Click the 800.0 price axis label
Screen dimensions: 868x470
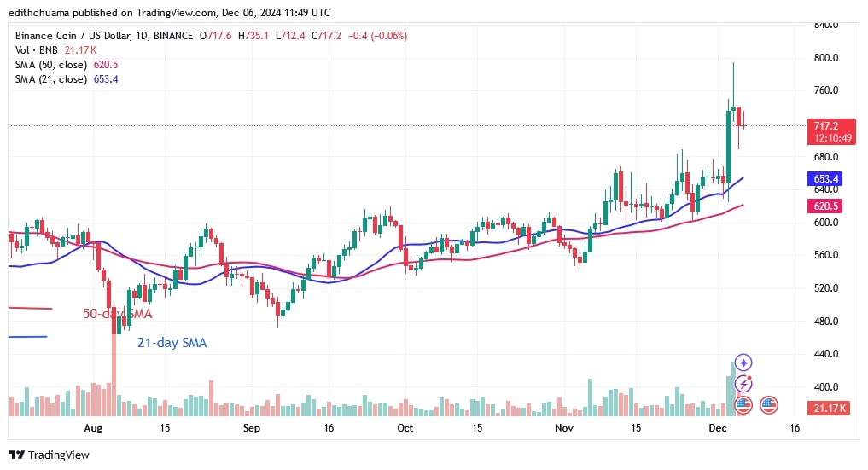click(826, 57)
